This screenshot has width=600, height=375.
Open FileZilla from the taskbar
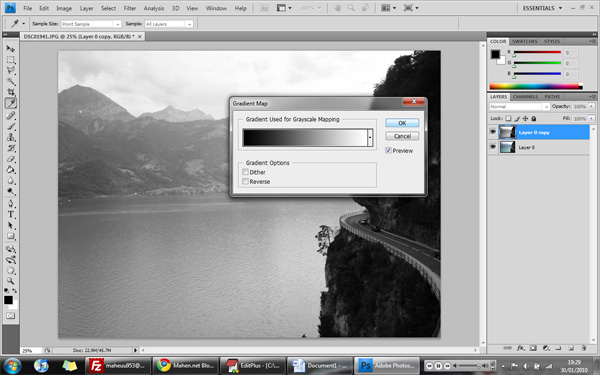click(117, 365)
